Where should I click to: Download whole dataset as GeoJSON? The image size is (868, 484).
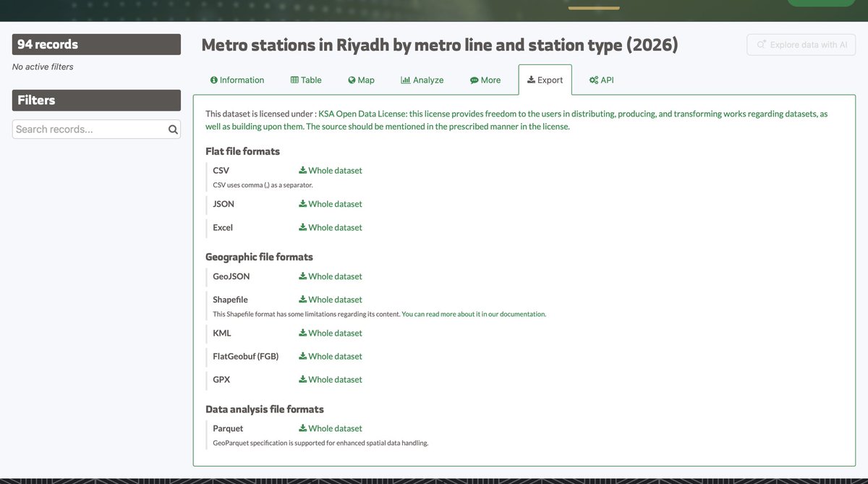coord(331,276)
